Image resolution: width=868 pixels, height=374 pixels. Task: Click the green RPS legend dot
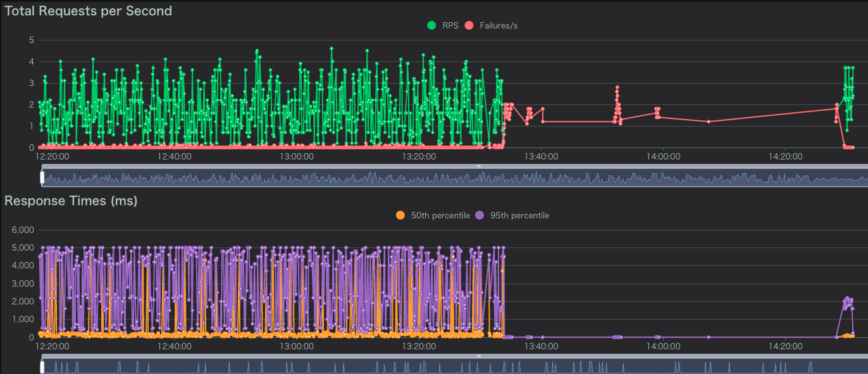click(x=432, y=25)
